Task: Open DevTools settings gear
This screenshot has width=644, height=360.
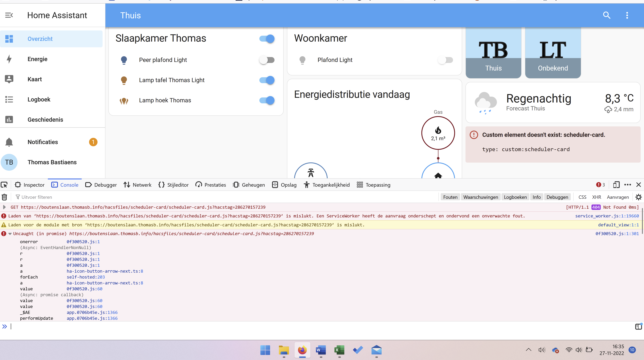Action: click(x=638, y=197)
